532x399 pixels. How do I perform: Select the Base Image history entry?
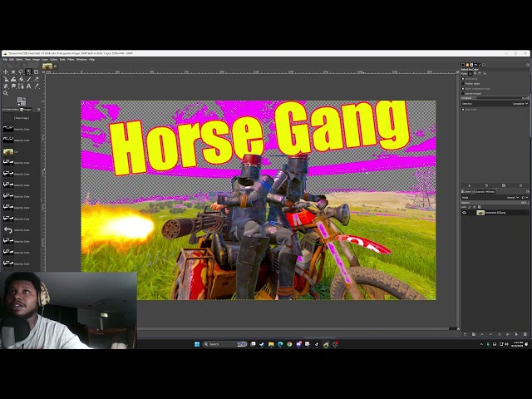click(x=21, y=118)
